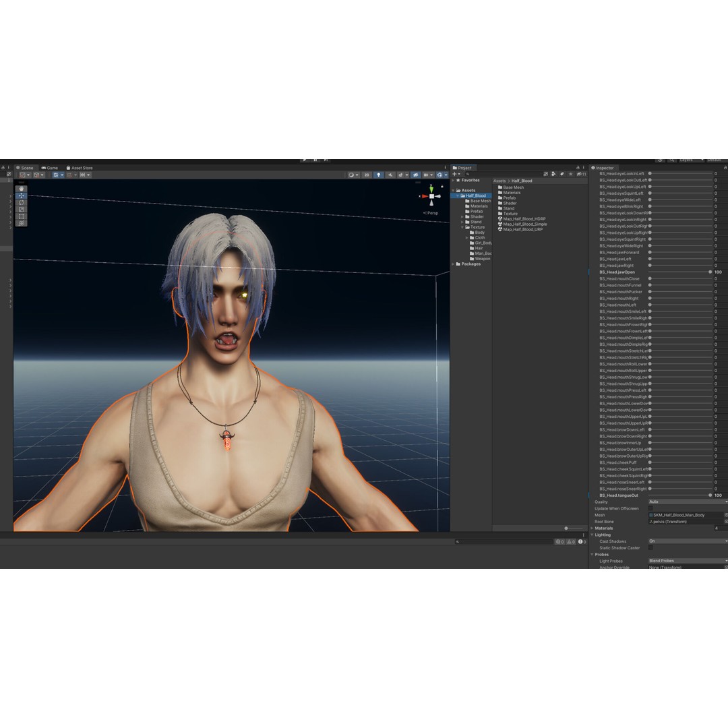Open the Project tab

tap(462, 168)
